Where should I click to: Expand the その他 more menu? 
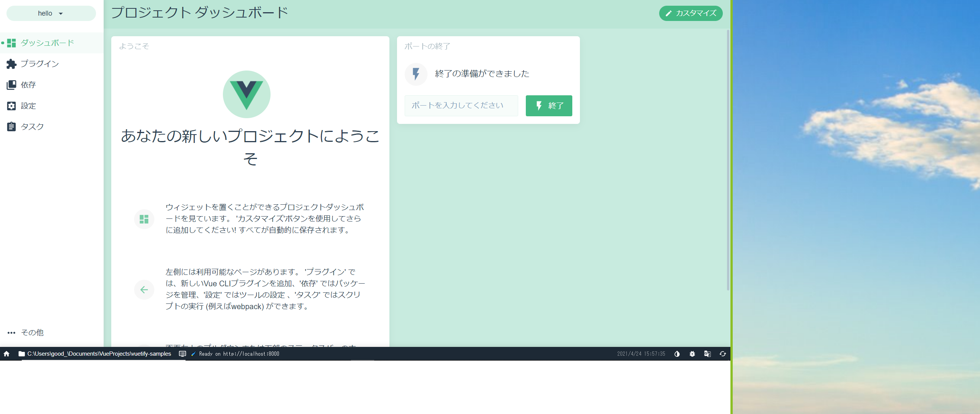pyautogui.click(x=32, y=332)
